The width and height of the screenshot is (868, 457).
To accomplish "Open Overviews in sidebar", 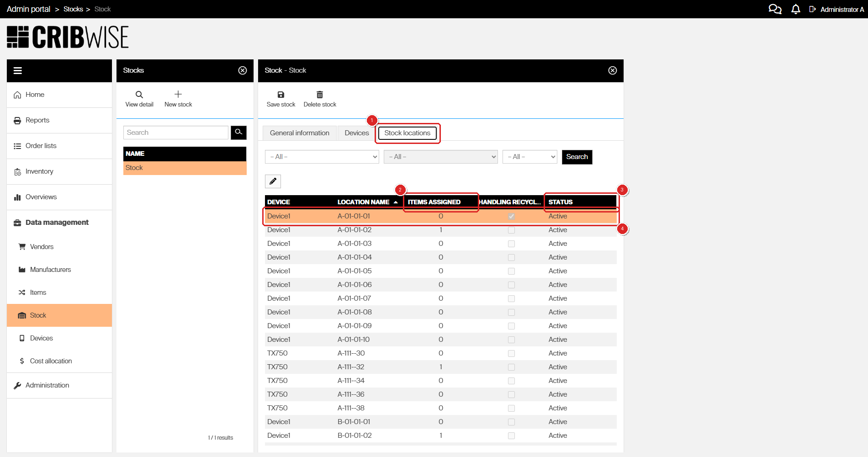I will point(59,197).
